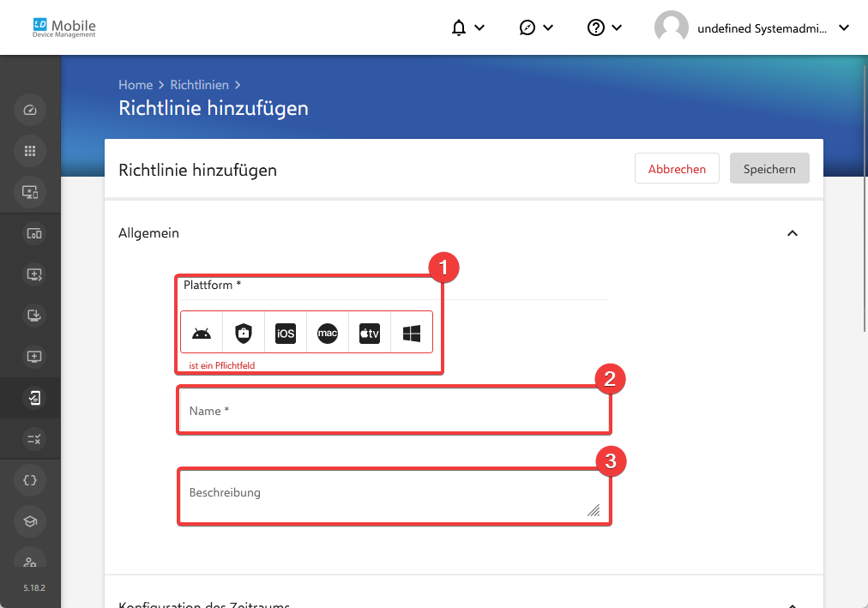
Task: Select the Android Enterprise shield platform icon
Action: [244, 333]
